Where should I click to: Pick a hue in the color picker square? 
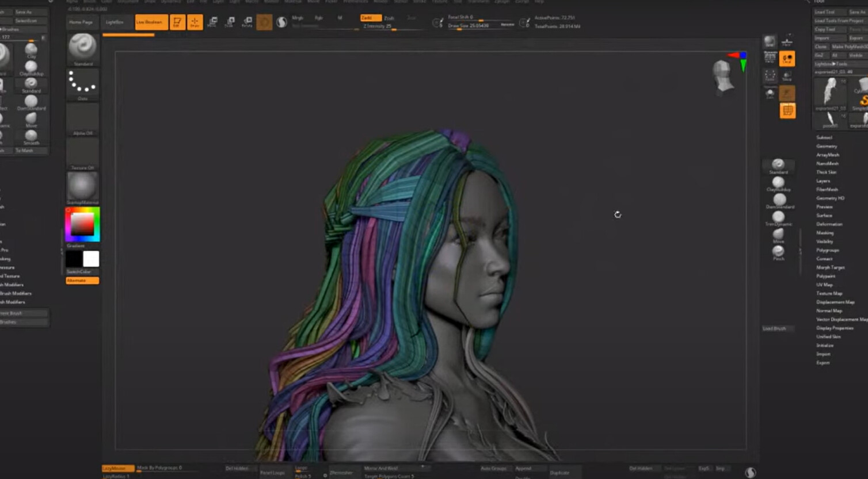[82, 224]
